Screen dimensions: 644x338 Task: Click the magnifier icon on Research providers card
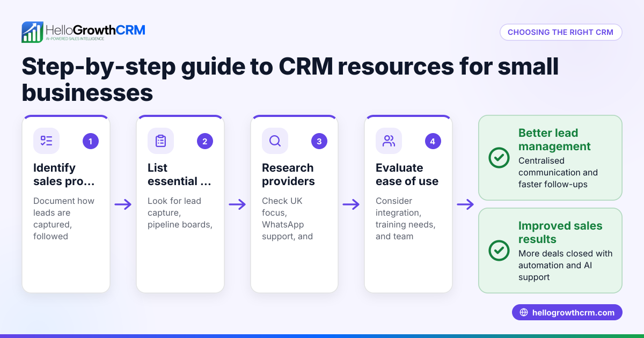pyautogui.click(x=275, y=141)
